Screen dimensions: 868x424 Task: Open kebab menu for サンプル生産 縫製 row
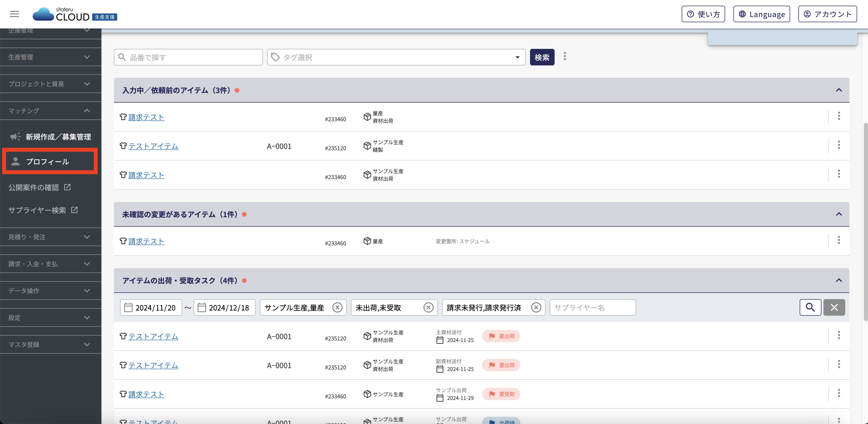tap(839, 145)
